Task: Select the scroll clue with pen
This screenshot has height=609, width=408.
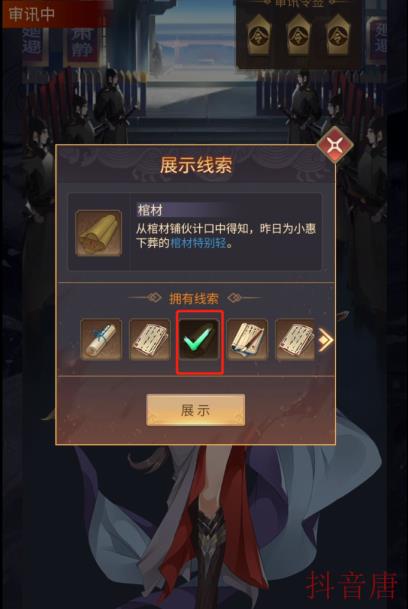Action: pos(248,340)
